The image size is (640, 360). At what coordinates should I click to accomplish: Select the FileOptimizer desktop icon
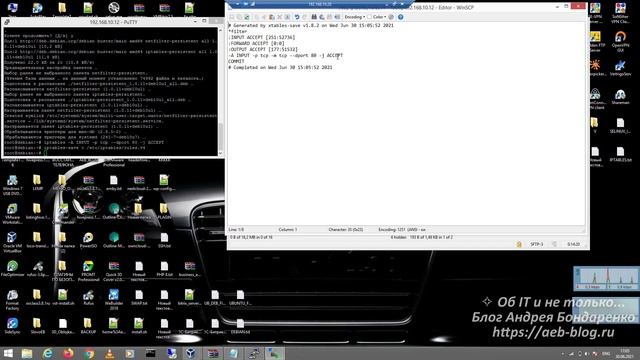[x=12, y=270]
